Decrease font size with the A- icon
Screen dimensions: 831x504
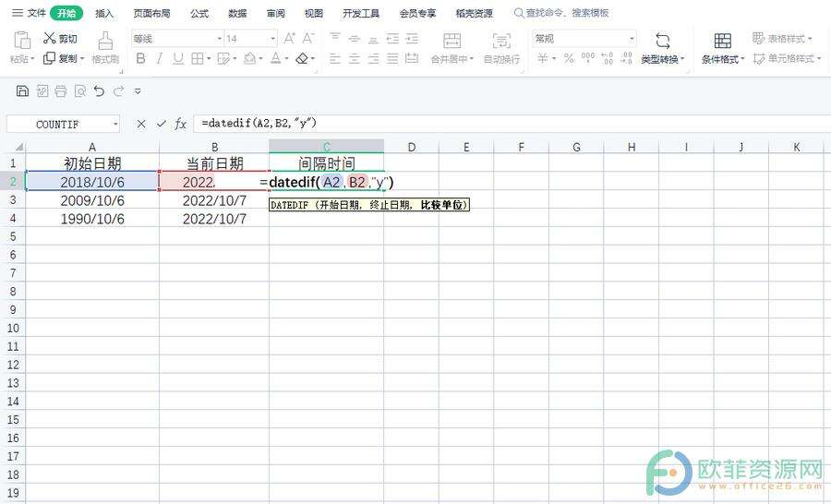[x=308, y=38]
